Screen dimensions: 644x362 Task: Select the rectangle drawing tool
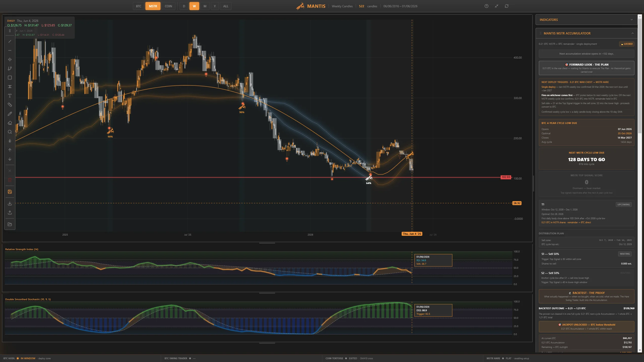click(10, 78)
